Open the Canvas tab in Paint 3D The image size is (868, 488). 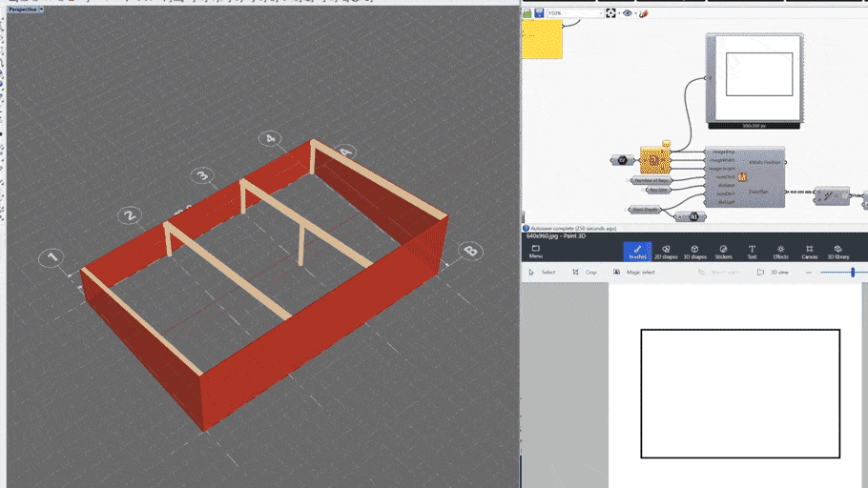tap(809, 252)
